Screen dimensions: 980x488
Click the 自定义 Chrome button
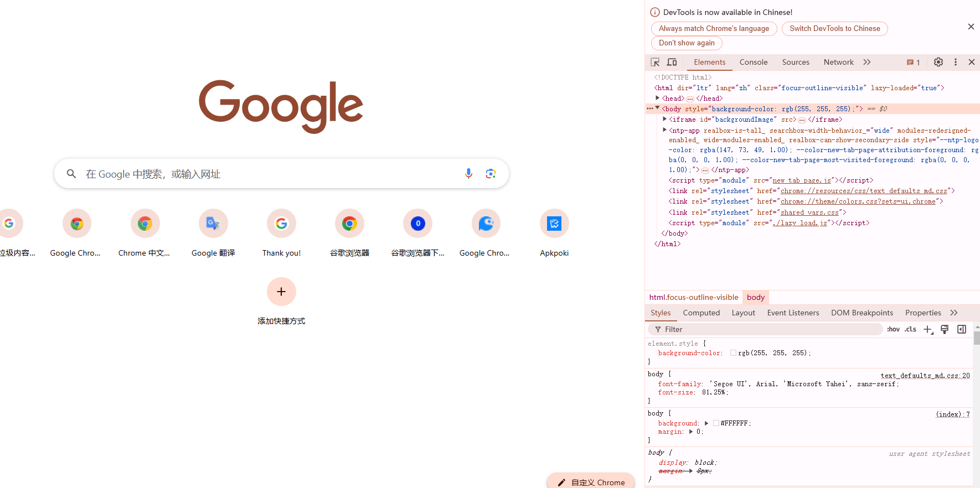tap(591, 481)
